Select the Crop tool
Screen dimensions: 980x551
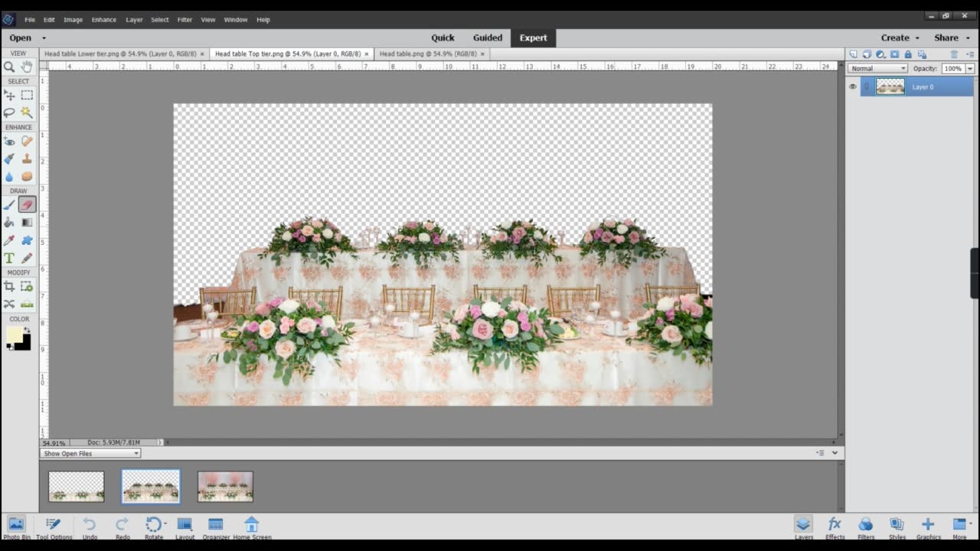(x=9, y=286)
